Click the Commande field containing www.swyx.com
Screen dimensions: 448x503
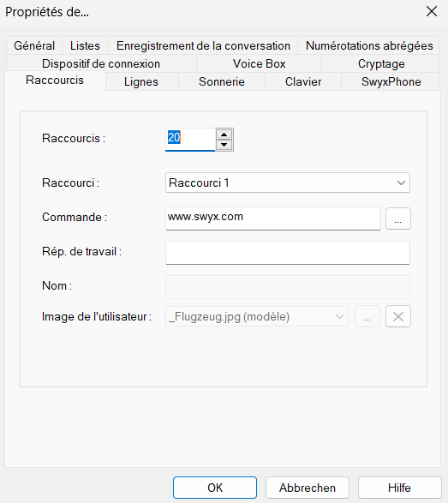click(x=273, y=219)
